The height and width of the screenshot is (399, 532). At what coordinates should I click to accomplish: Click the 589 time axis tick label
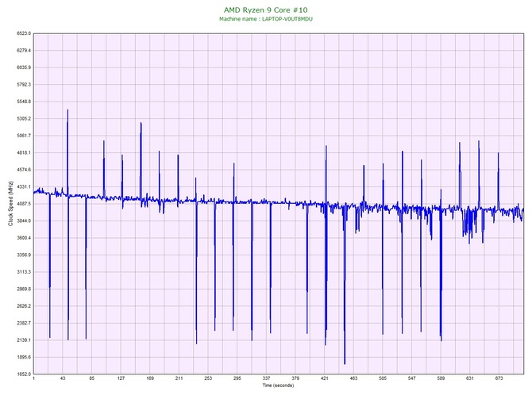pyautogui.click(x=441, y=378)
